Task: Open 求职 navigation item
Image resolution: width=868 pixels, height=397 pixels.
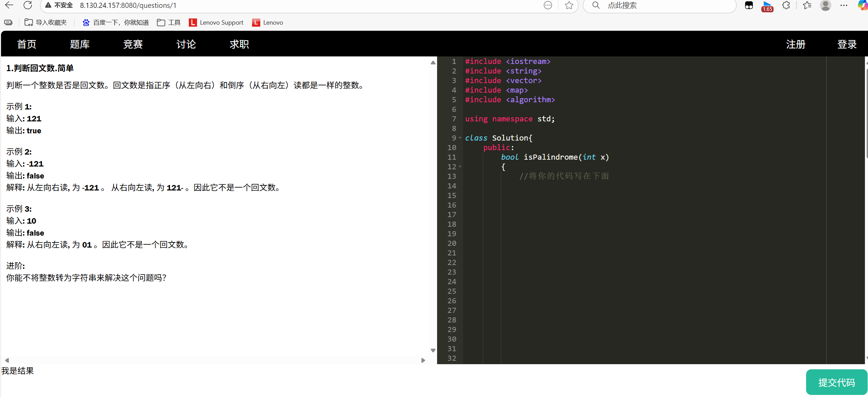Action: coord(239,44)
